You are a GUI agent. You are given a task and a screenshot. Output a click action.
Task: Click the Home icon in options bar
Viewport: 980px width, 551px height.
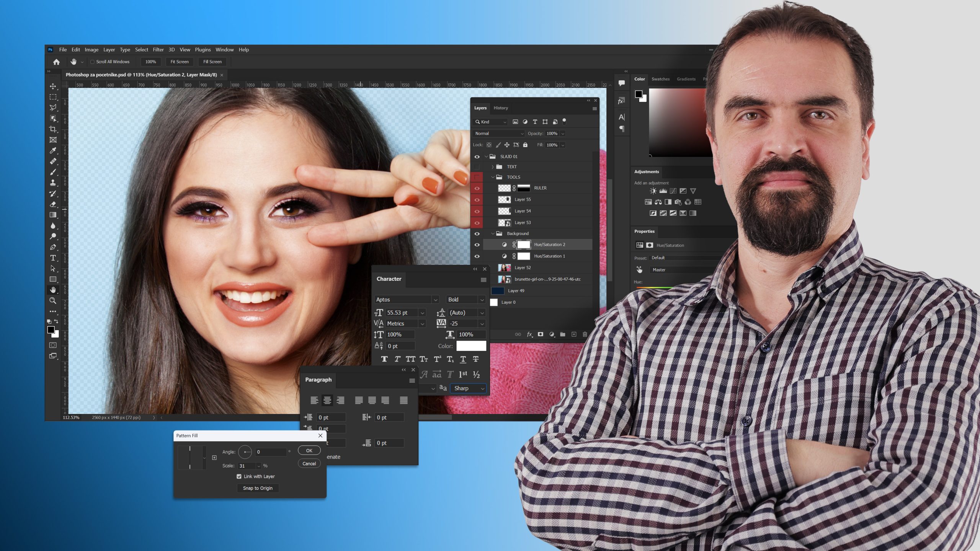click(x=56, y=62)
